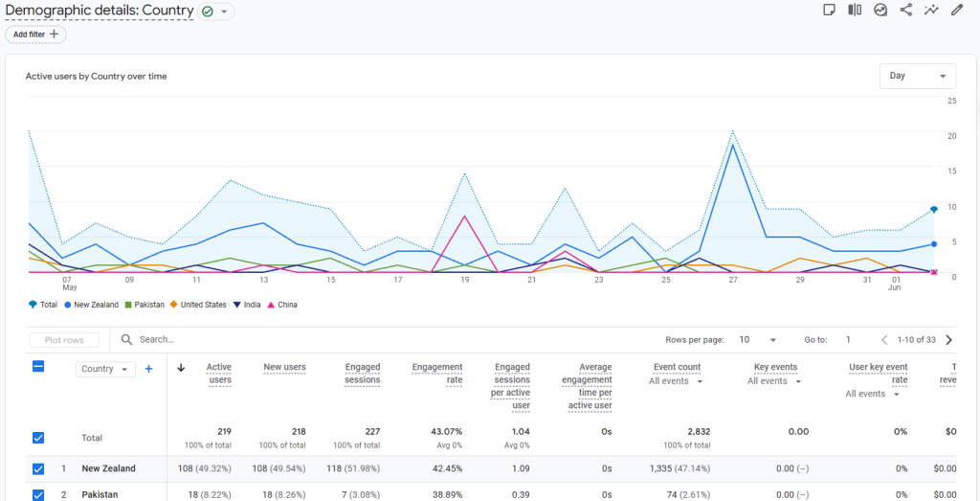Toggle the Pakistan row checkbox
This screenshot has width=980, height=501.
[x=38, y=494]
